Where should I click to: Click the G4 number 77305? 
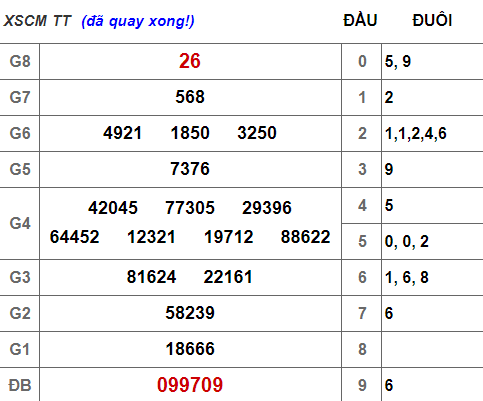tap(190, 208)
